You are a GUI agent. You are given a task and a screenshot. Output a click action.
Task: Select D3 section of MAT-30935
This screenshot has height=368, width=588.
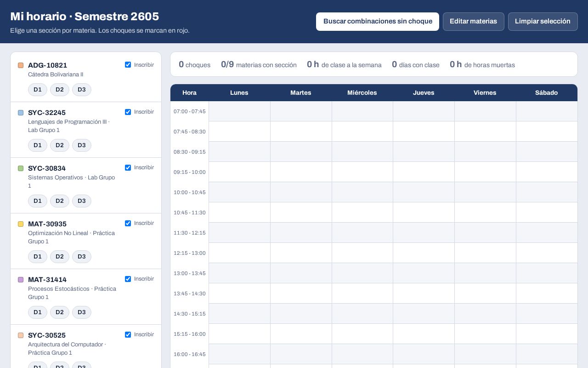82,257
